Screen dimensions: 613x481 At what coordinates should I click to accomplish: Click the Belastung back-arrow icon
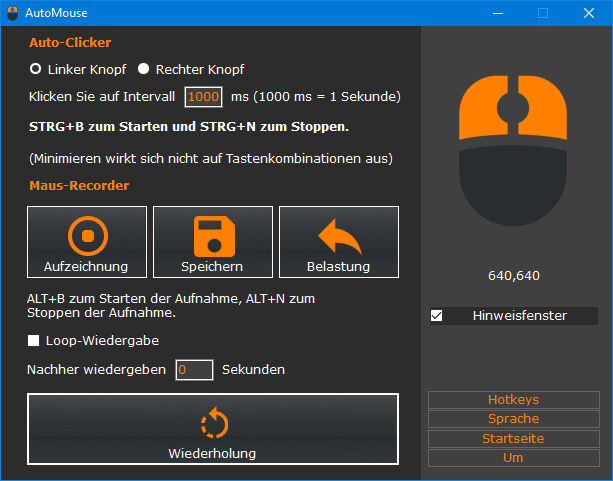point(340,237)
